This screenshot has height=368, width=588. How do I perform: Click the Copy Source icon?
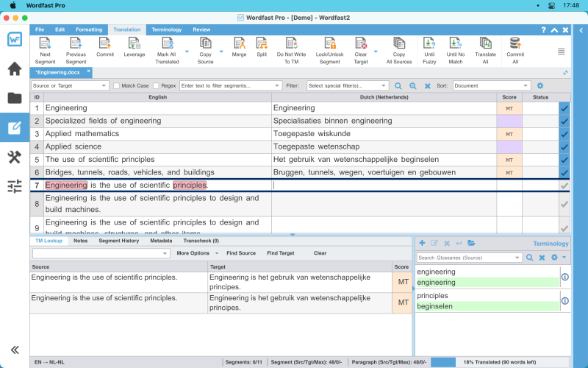(205, 43)
